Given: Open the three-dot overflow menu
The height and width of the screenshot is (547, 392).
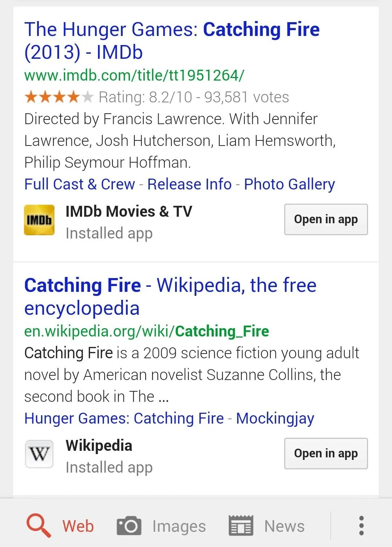Looking at the screenshot, I should click(x=361, y=525).
